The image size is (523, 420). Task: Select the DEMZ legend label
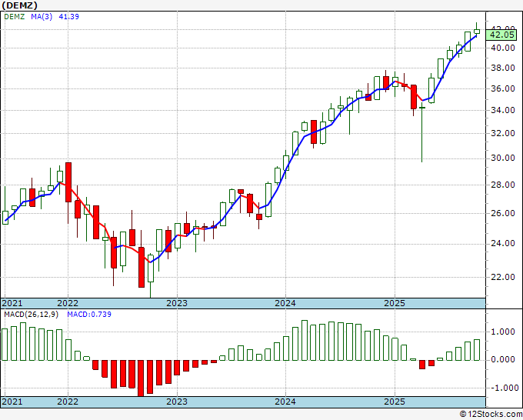click(x=15, y=16)
